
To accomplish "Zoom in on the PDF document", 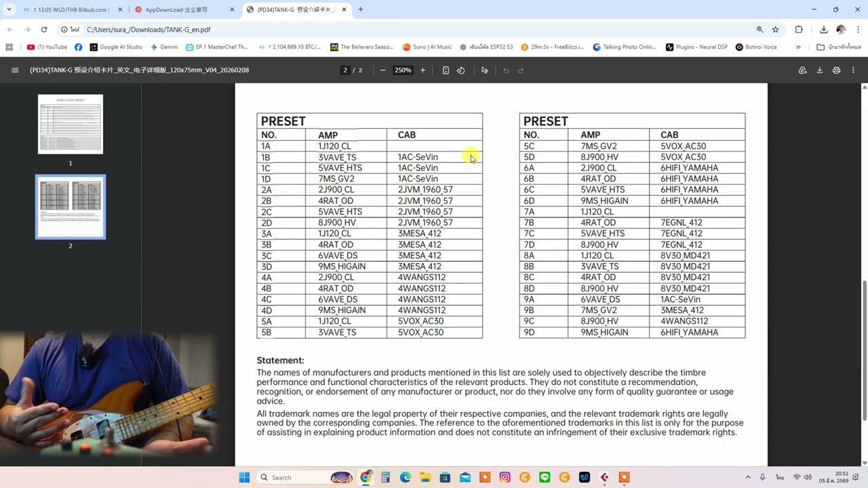I will 422,70.
